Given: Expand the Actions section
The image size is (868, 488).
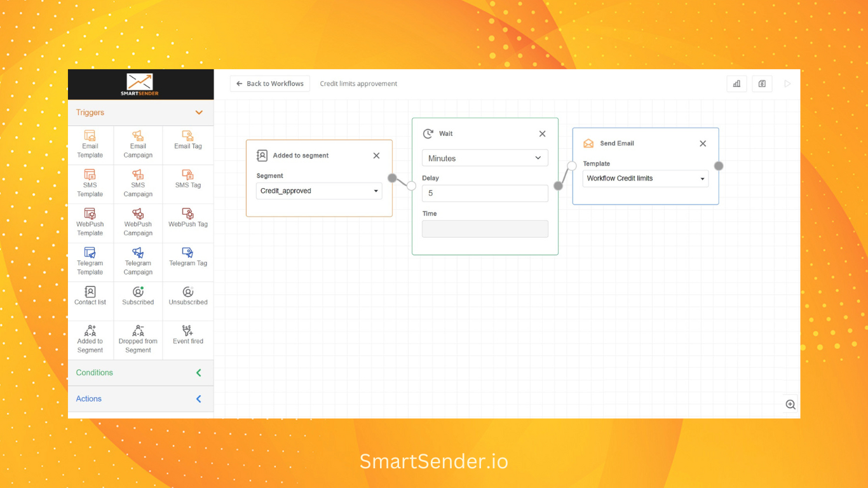Looking at the screenshot, I should tap(199, 399).
